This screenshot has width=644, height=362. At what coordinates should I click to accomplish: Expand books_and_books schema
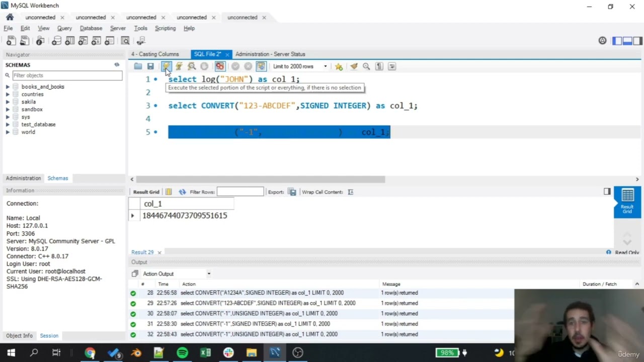[8, 87]
